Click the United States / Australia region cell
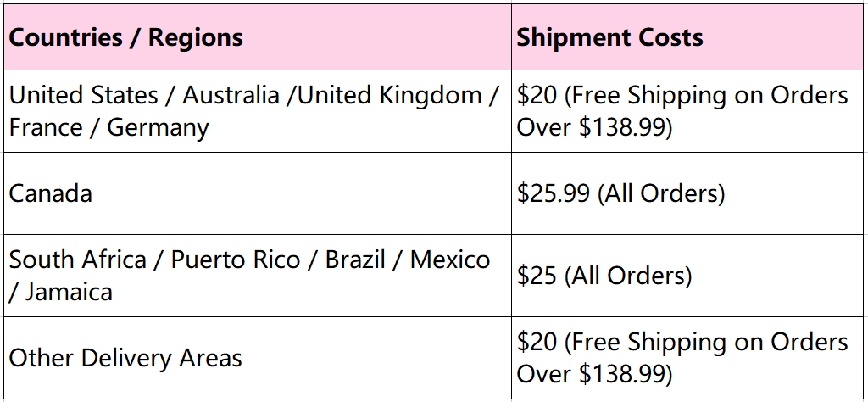 click(x=258, y=111)
